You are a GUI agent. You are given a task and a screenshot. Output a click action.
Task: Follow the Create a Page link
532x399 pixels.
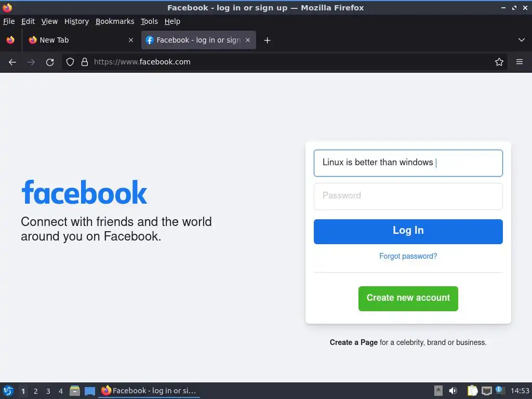(353, 342)
